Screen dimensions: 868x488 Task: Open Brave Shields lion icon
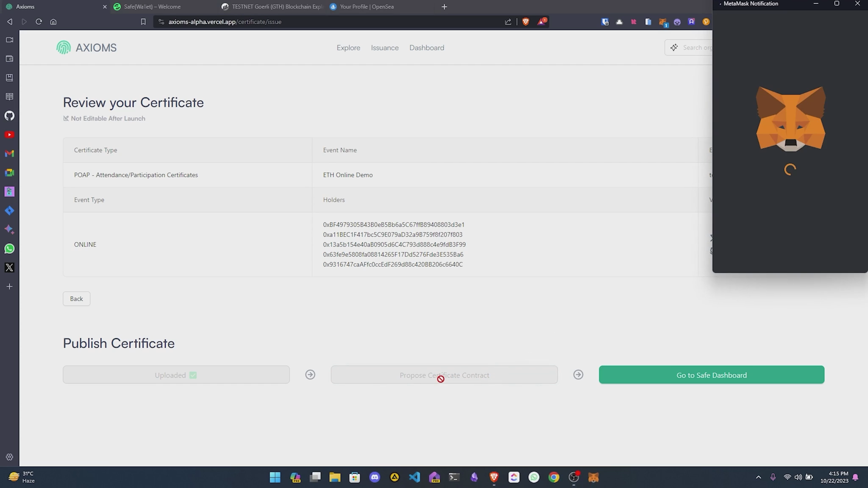526,22
